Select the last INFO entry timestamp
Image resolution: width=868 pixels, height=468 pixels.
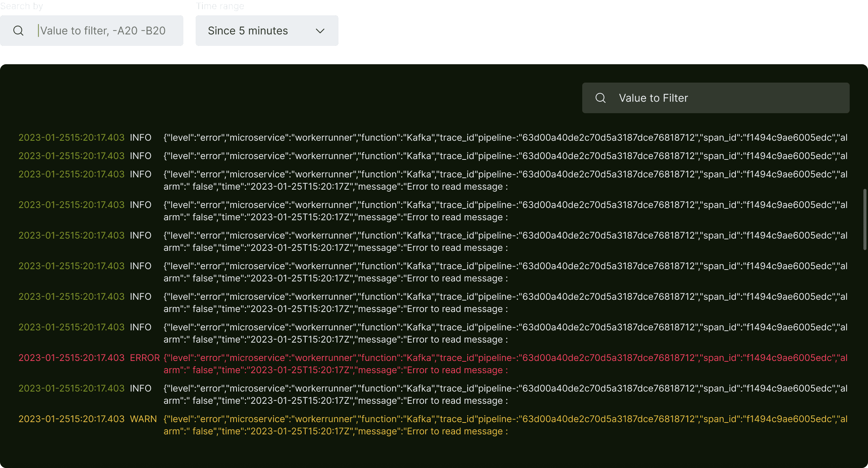pos(71,388)
